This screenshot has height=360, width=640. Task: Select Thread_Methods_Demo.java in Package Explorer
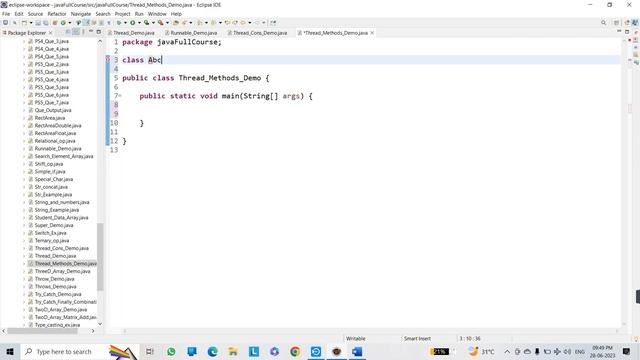click(x=65, y=264)
